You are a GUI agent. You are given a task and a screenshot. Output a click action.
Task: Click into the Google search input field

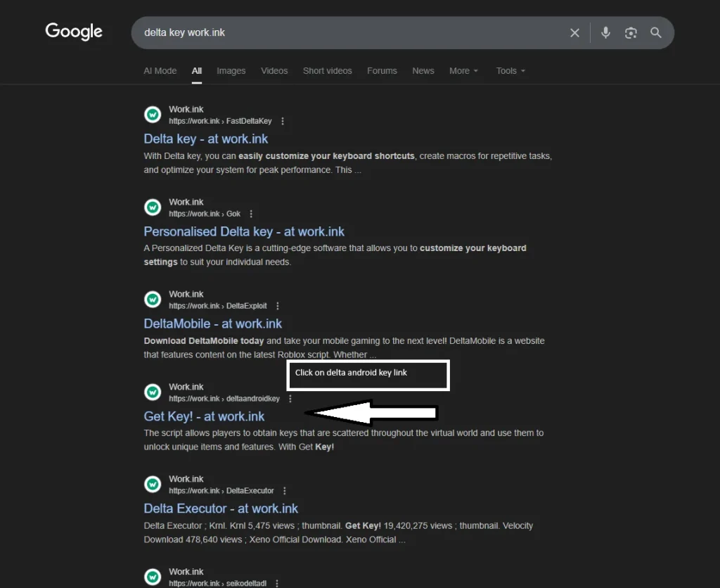click(x=352, y=33)
